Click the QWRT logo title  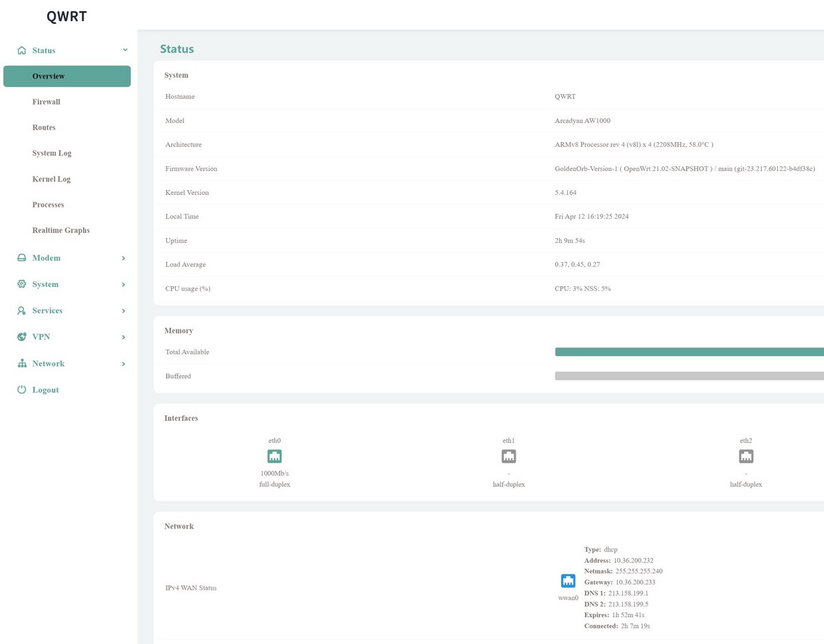(67, 16)
